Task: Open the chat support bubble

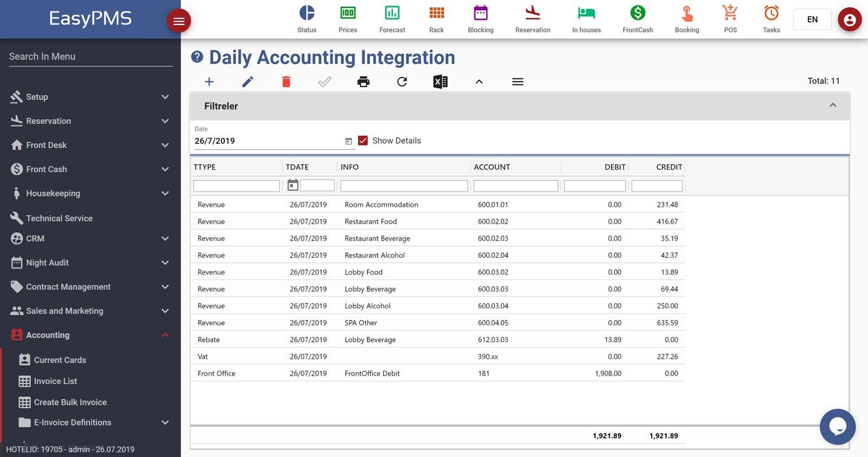Action: (x=837, y=427)
